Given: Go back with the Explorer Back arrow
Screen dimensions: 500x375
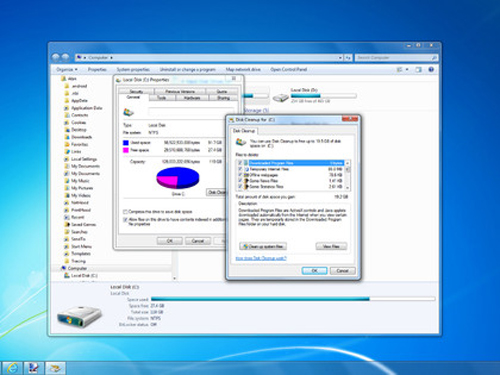Looking at the screenshot, I should (56, 57).
